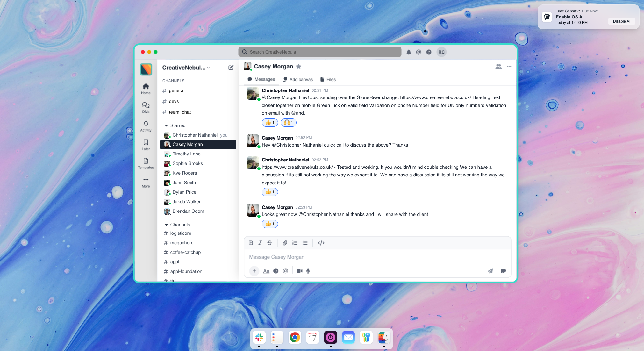Open DMs from the left sidebar
The height and width of the screenshot is (351, 644).
(x=146, y=107)
